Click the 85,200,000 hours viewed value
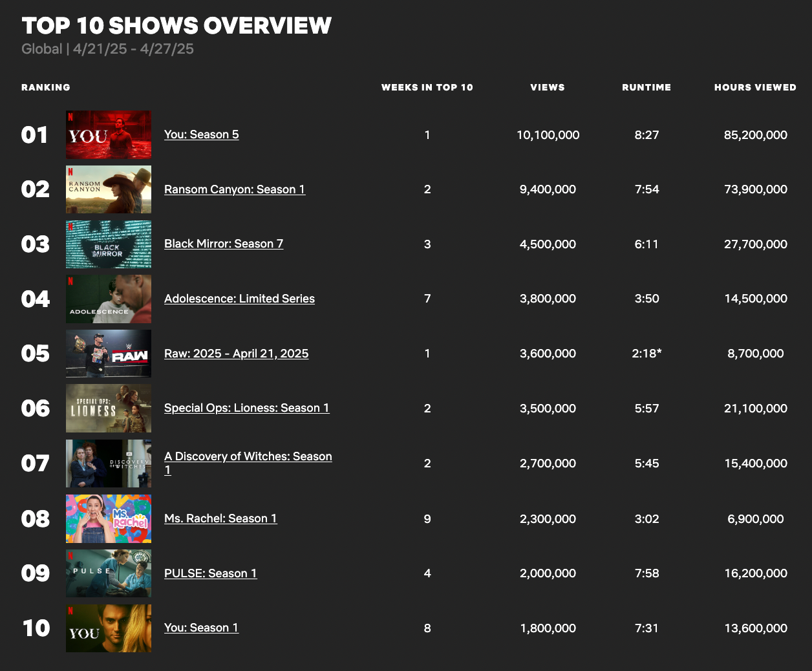Image resolution: width=812 pixels, height=671 pixels. (756, 135)
